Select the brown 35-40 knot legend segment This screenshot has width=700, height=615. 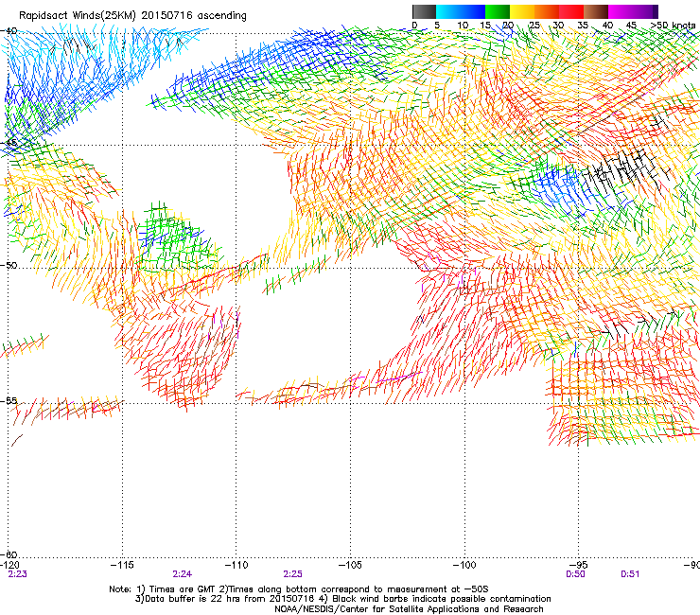[596, 11]
